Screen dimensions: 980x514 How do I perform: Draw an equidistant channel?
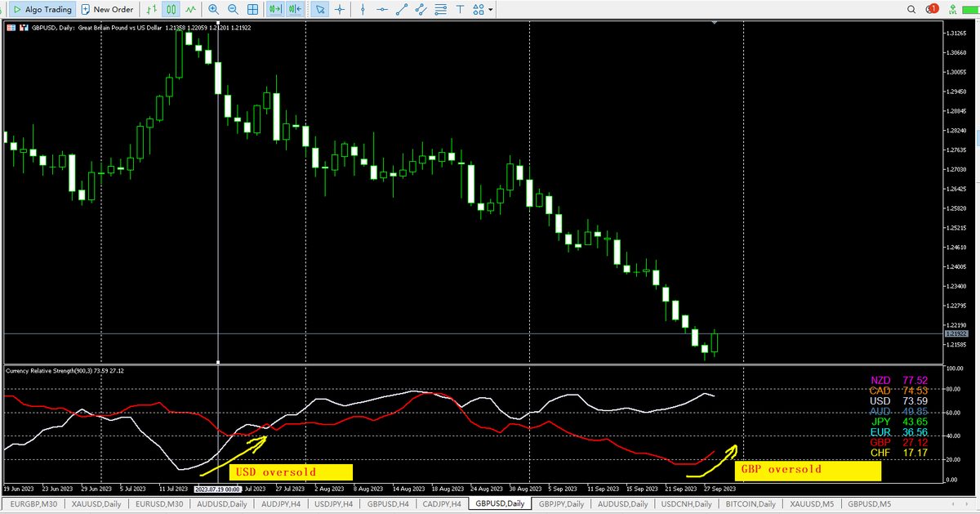pyautogui.click(x=421, y=10)
